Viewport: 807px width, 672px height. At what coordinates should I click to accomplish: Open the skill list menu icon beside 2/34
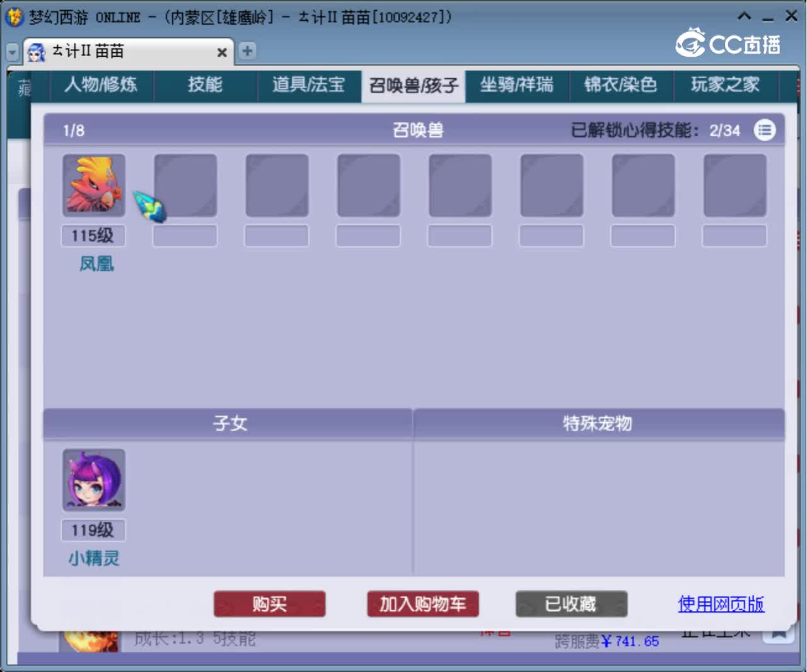765,130
